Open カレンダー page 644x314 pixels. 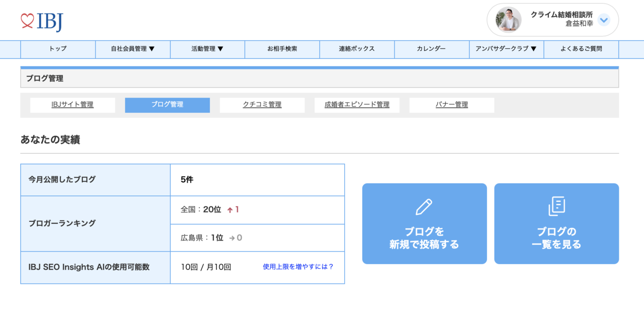(x=431, y=49)
